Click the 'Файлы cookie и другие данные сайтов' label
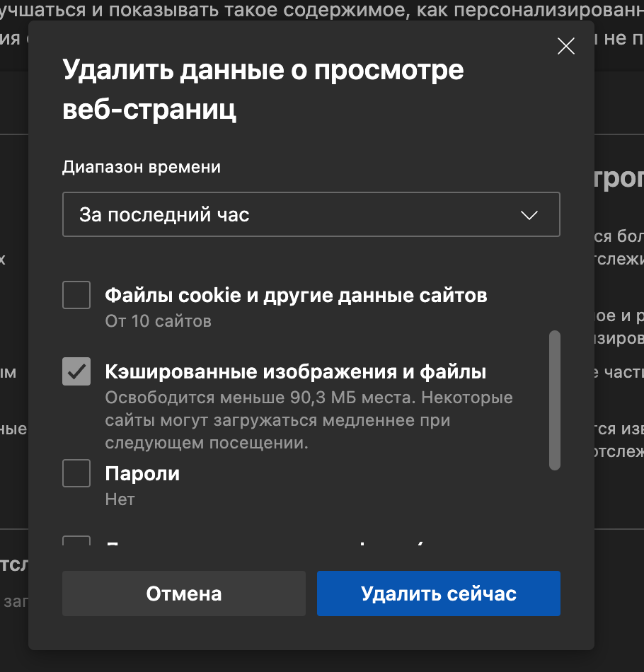644x672 pixels. (296, 295)
